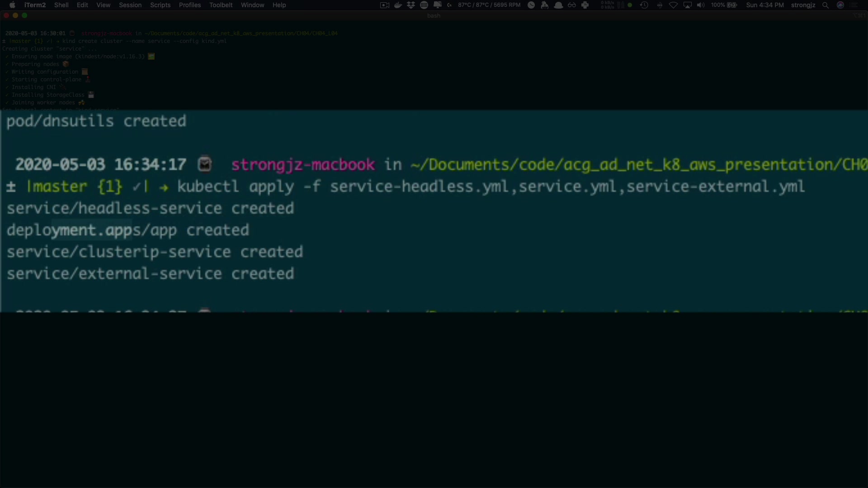Open the Notification Center list icon

click(854, 5)
